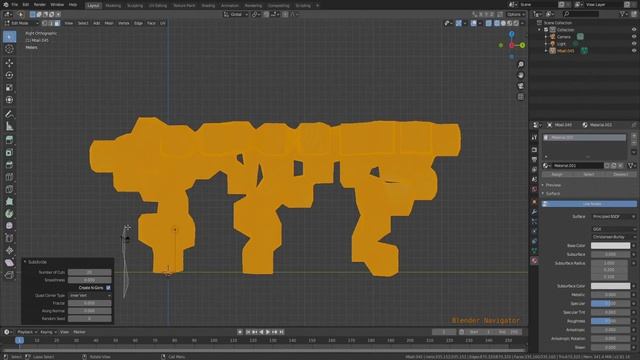Hide the Collection in outliner
Viewport: 640px width, 360px height.
point(634,30)
